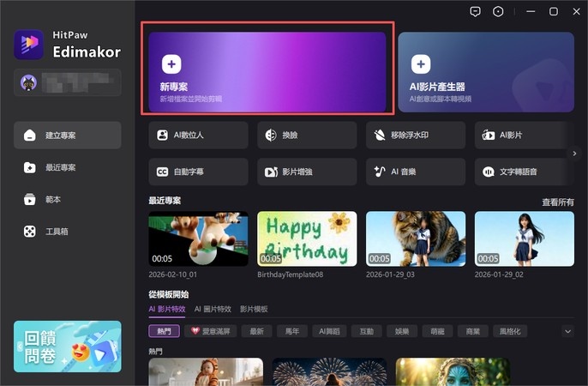Click the 影片增強 enhance icon
Viewport: 588px width, 386px height.
(x=271, y=172)
